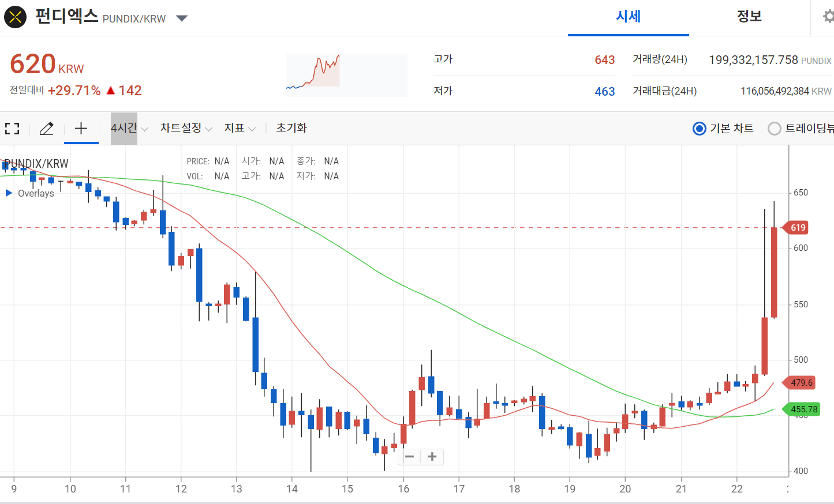
Task: Click the date 16 on time axis
Action: point(403,489)
